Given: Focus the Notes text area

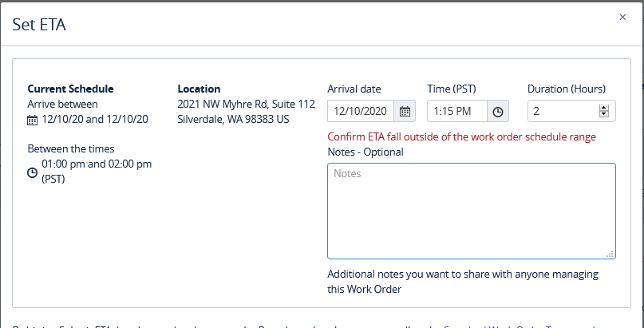Looking at the screenshot, I should [x=472, y=211].
